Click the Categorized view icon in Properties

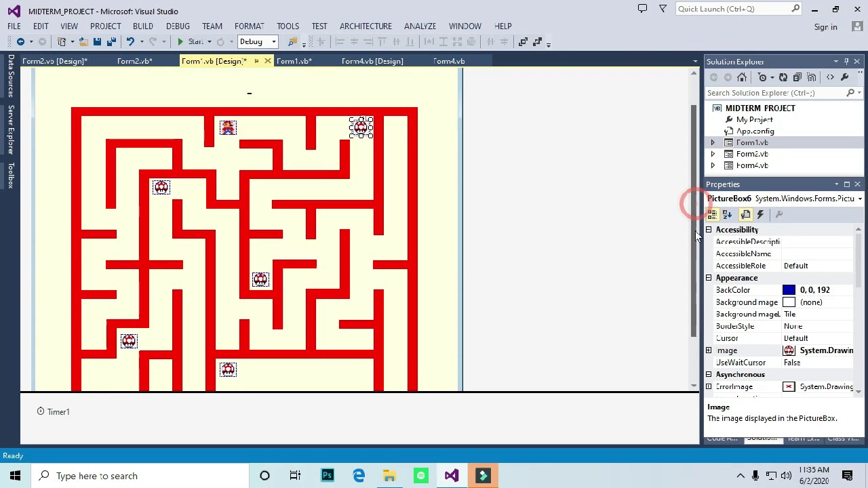[713, 215]
